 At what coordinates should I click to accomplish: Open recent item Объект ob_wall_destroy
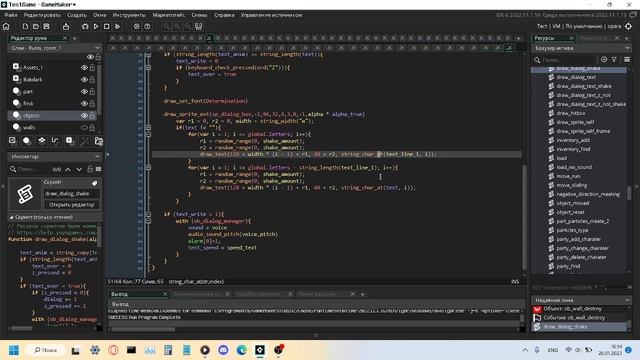pos(573,309)
